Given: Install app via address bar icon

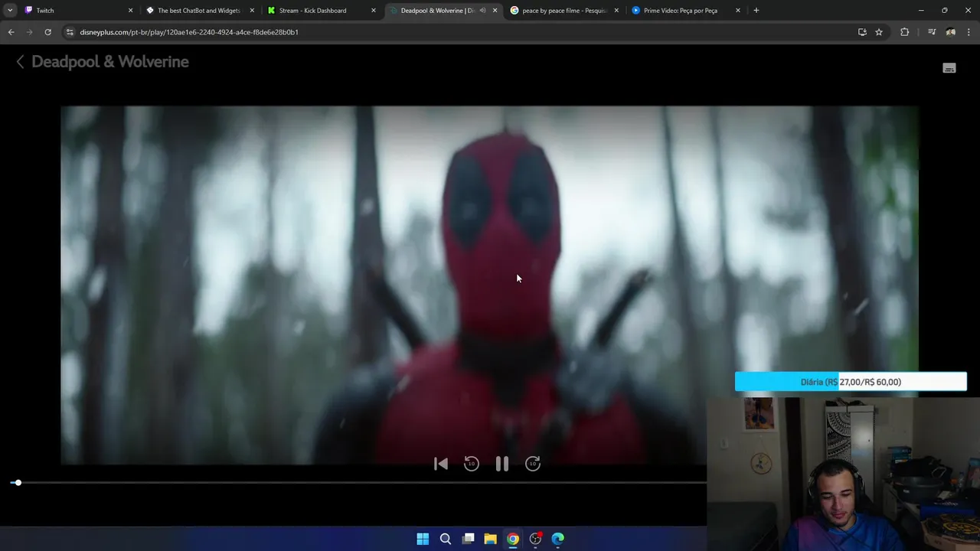Looking at the screenshot, I should point(862,32).
